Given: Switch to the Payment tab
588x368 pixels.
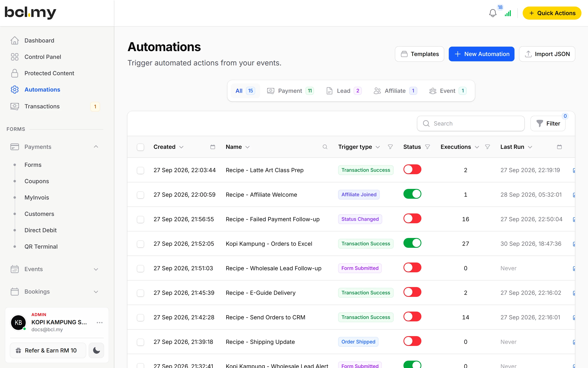Looking at the screenshot, I should tap(291, 91).
